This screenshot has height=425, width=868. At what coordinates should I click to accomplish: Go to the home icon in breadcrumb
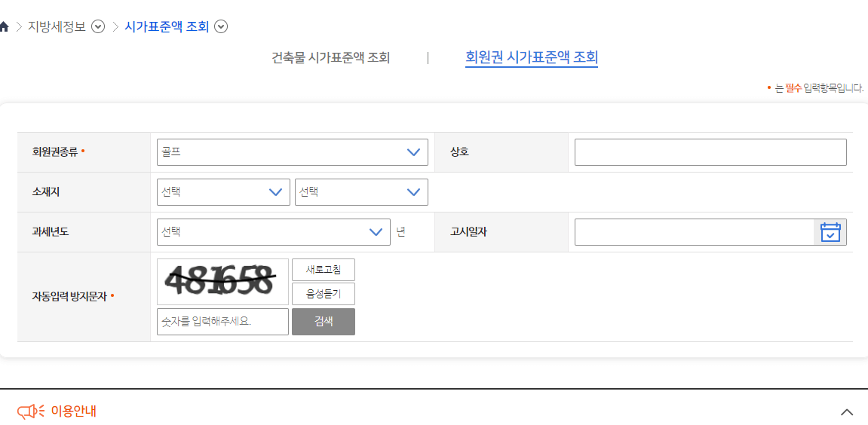(3, 26)
